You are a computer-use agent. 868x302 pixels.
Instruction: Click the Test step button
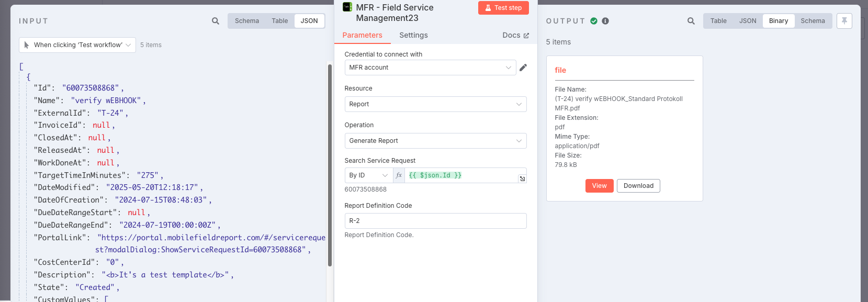(503, 8)
